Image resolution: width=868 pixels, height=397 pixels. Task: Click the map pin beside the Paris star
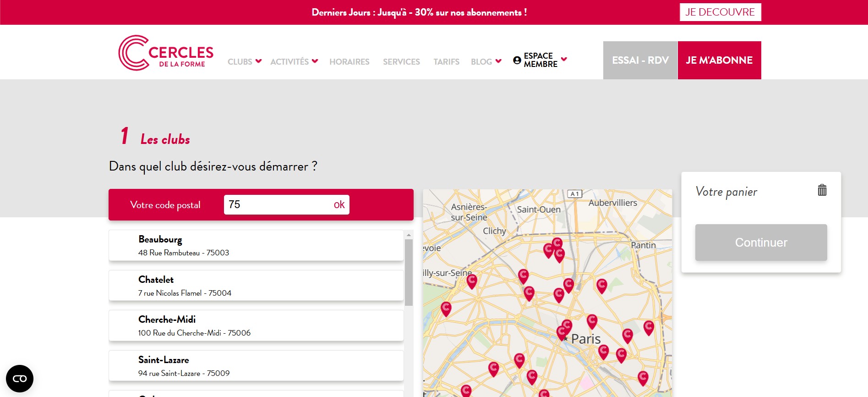click(x=562, y=332)
